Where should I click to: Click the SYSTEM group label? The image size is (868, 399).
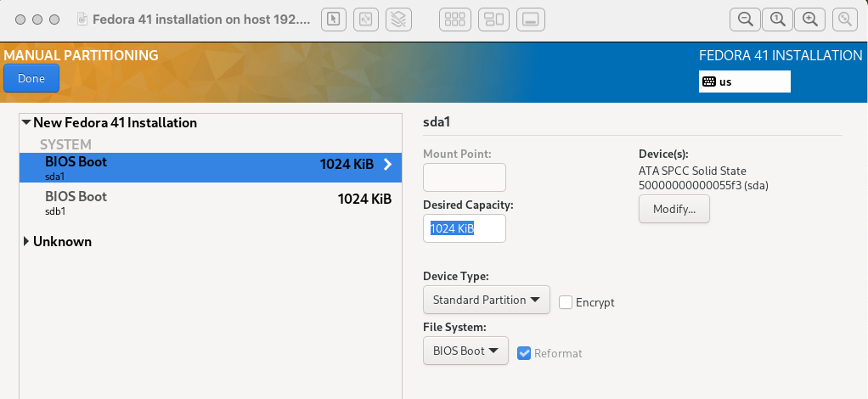click(x=65, y=144)
